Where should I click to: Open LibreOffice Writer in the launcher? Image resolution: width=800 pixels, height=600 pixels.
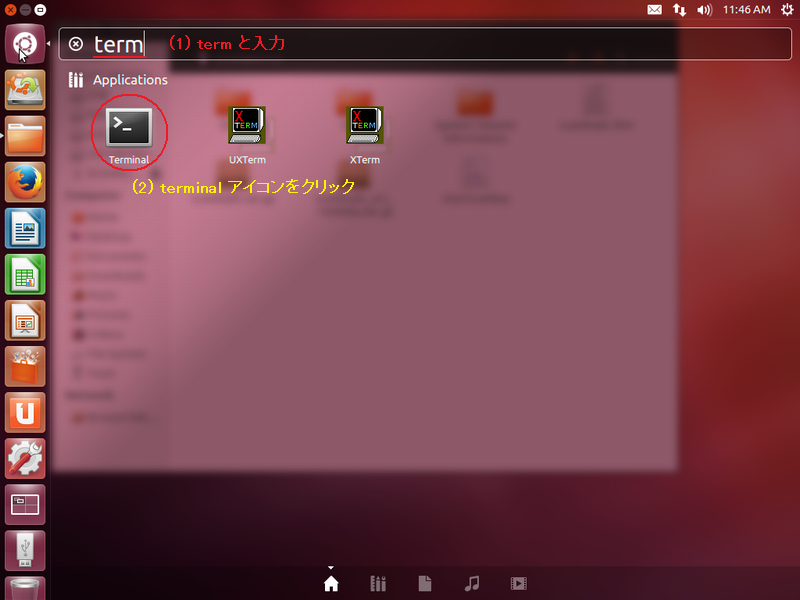24,228
